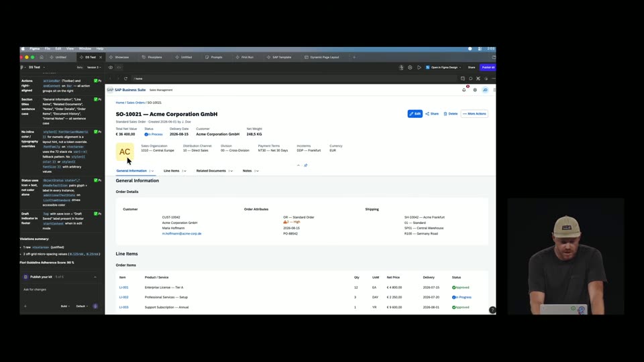Click the blue Edit button
Screen dimensions: 644x362
[415, 114]
